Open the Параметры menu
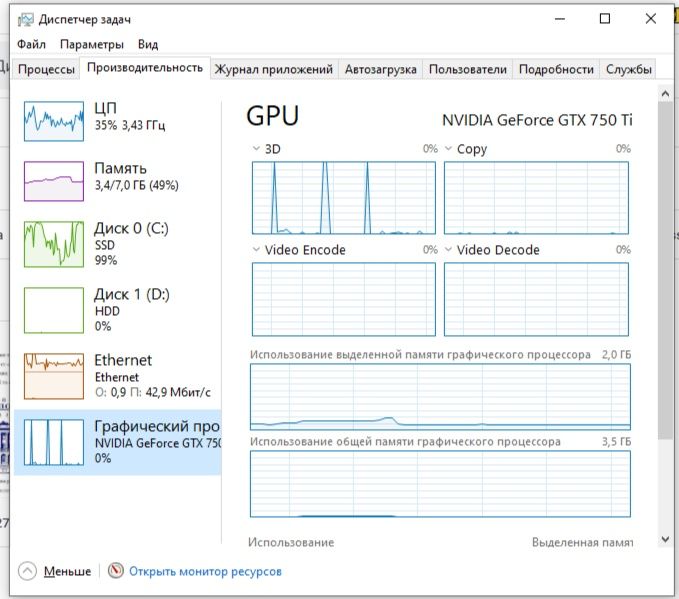 [x=91, y=44]
